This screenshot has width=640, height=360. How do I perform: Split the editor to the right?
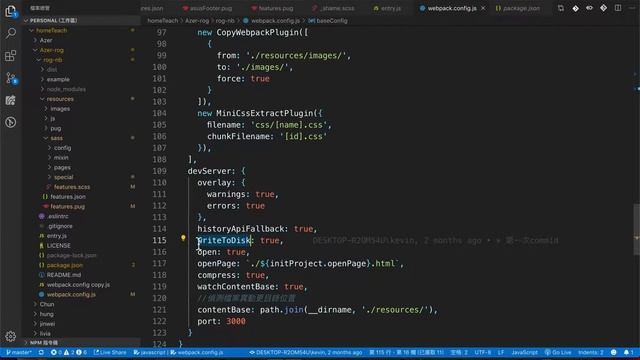coord(618,8)
